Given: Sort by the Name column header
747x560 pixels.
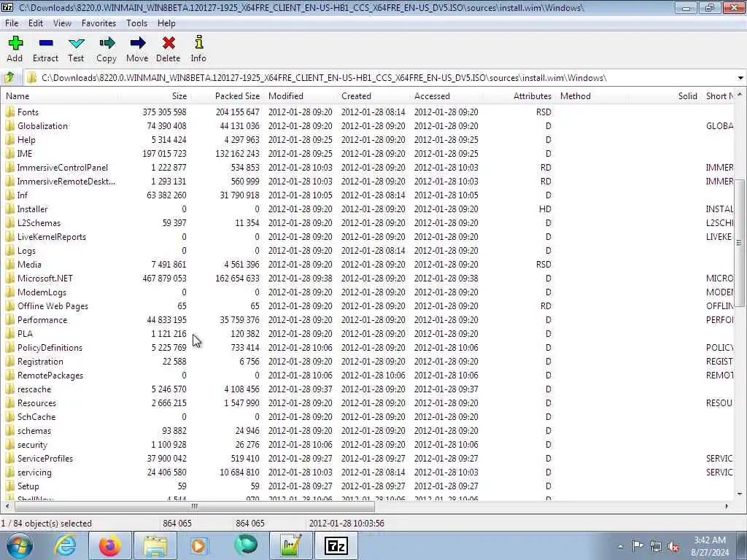Looking at the screenshot, I should click(x=61, y=96).
